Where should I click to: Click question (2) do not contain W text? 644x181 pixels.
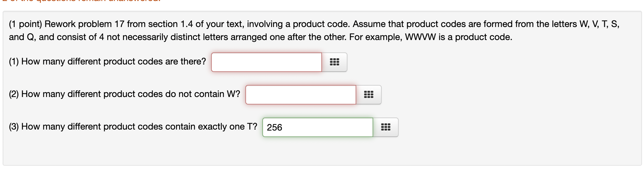click(124, 94)
